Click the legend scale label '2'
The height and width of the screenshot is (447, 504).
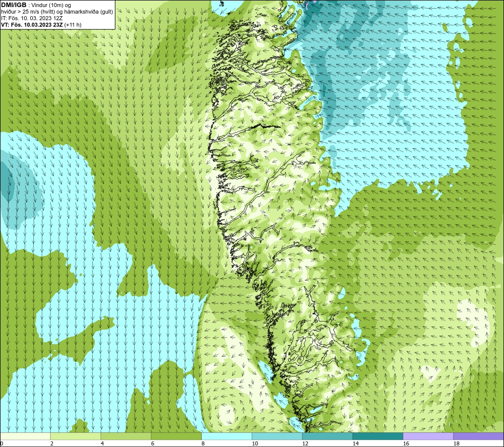click(x=52, y=444)
